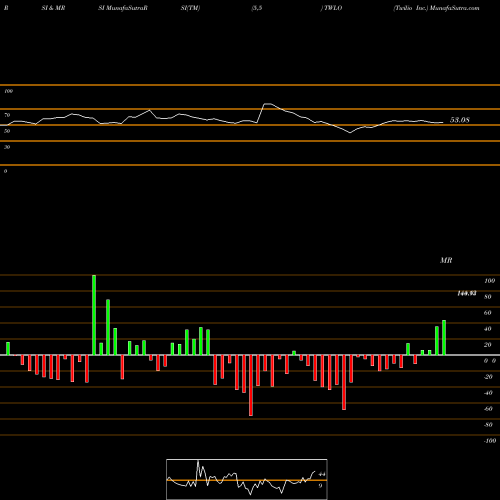Click the 144.93 value in MR panel

pyautogui.click(x=467, y=293)
